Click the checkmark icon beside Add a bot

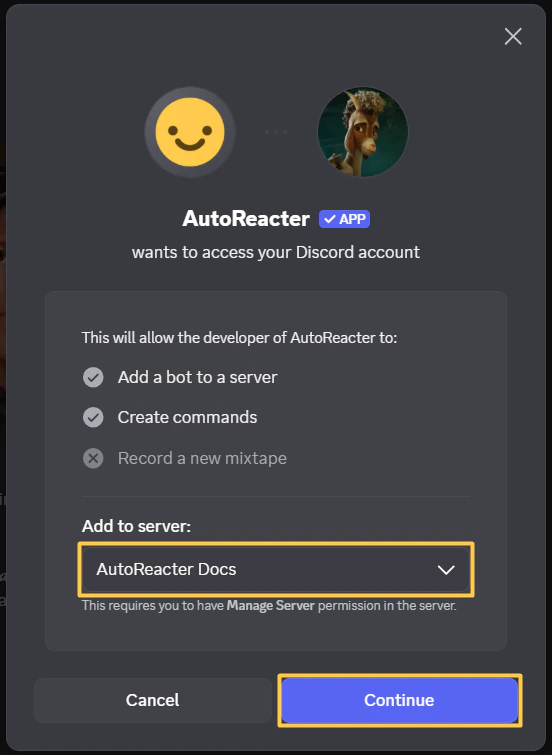click(93, 378)
